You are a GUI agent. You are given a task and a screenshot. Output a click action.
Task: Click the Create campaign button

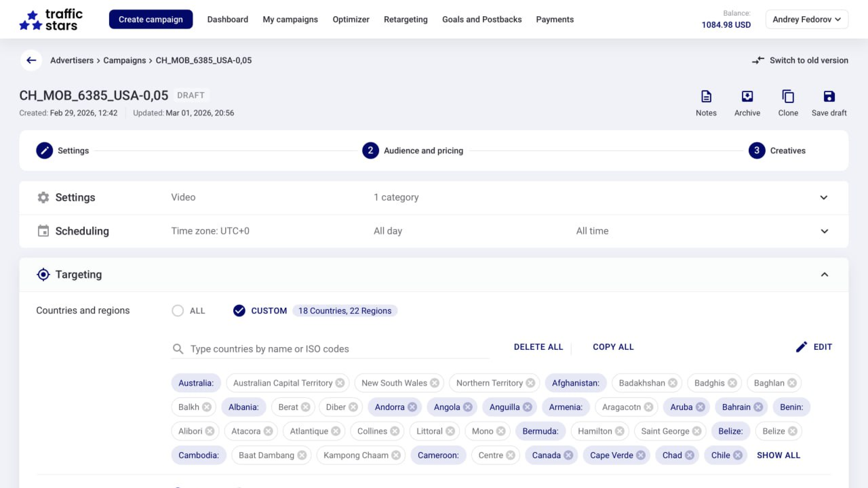tap(151, 19)
